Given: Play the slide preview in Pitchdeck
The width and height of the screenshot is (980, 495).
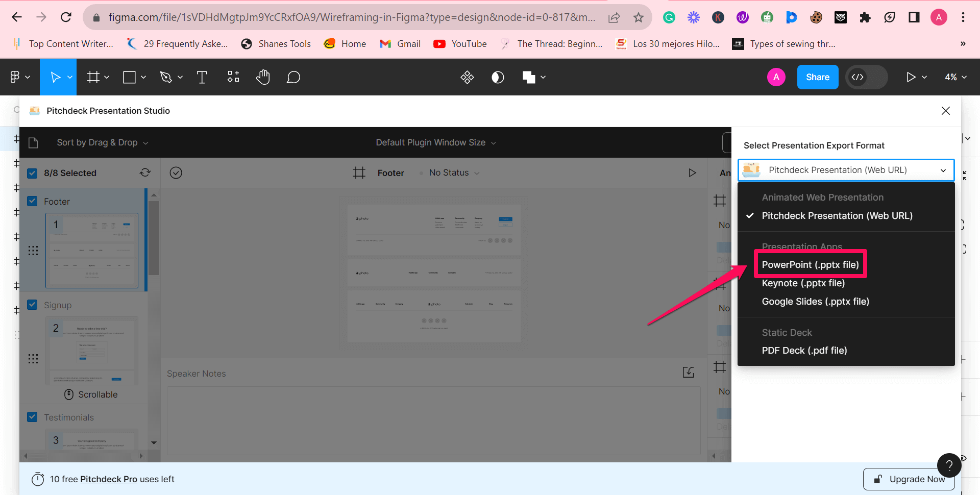Looking at the screenshot, I should (692, 173).
